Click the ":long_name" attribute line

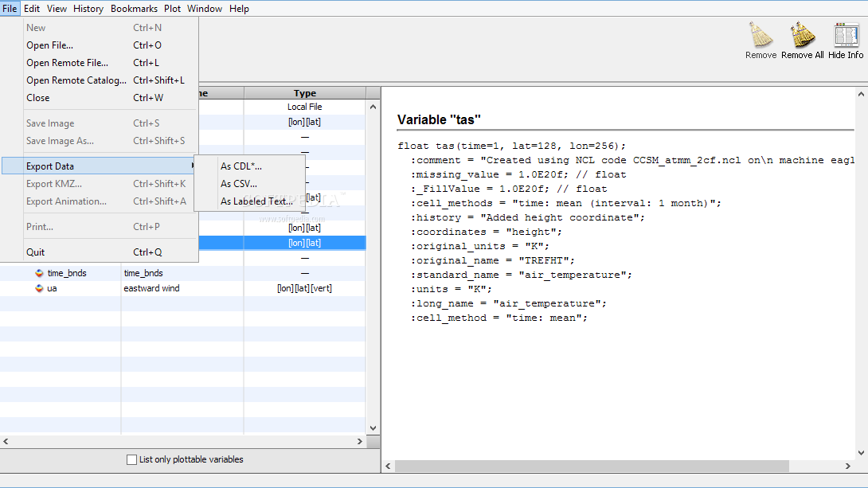click(508, 304)
